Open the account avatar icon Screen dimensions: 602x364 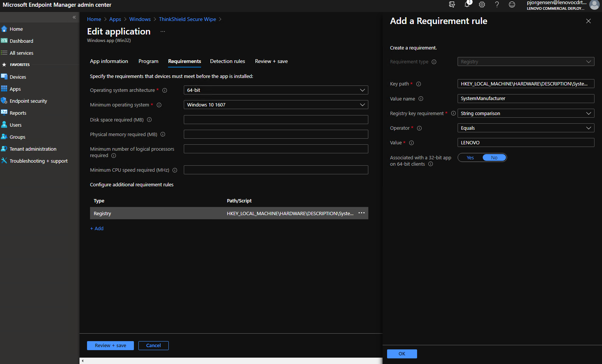(x=594, y=4)
